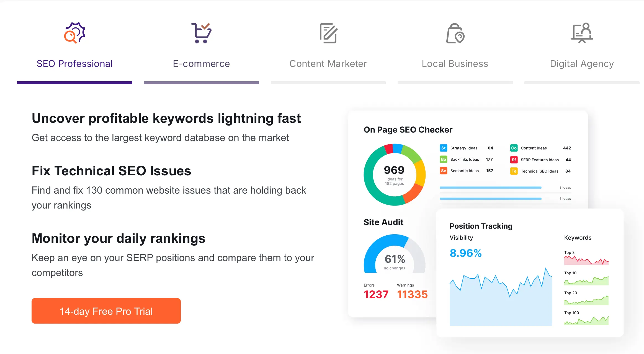Click the orange 'Se' Semantic Ideas badge
Viewport: 644px width, 354px height.
[x=443, y=171]
